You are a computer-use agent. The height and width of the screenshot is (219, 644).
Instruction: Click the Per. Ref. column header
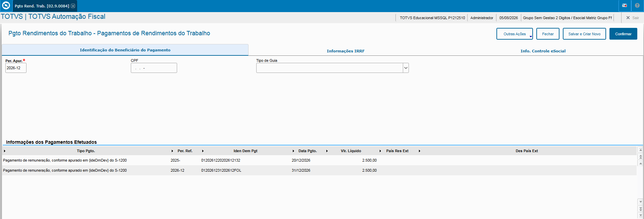pos(185,151)
